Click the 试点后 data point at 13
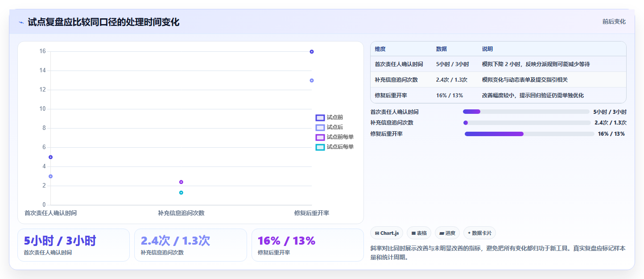644x279 pixels. click(312, 80)
